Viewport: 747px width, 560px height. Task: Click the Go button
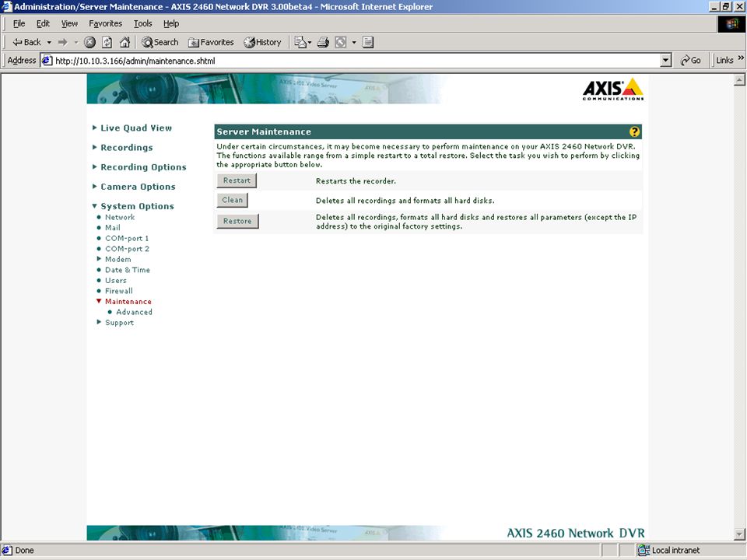[691, 61]
